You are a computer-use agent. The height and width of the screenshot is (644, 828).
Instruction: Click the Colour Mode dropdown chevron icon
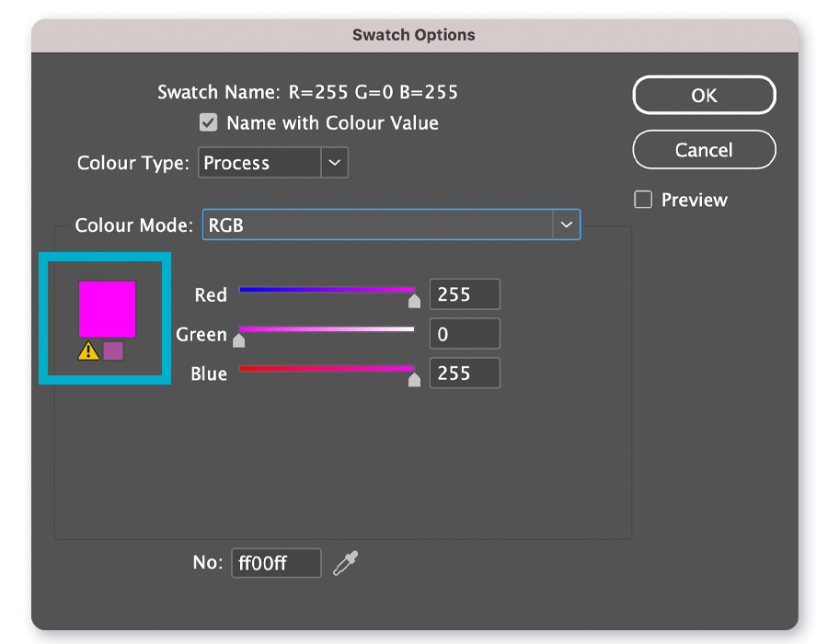567,224
